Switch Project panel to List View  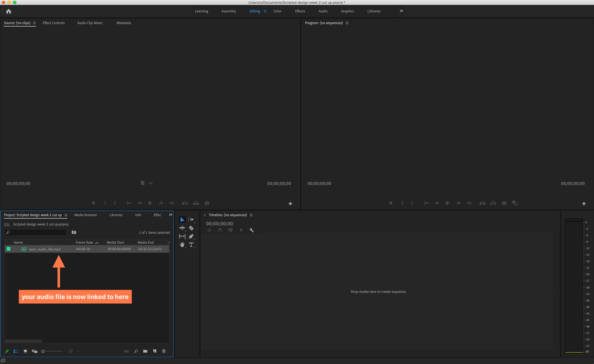(x=16, y=351)
